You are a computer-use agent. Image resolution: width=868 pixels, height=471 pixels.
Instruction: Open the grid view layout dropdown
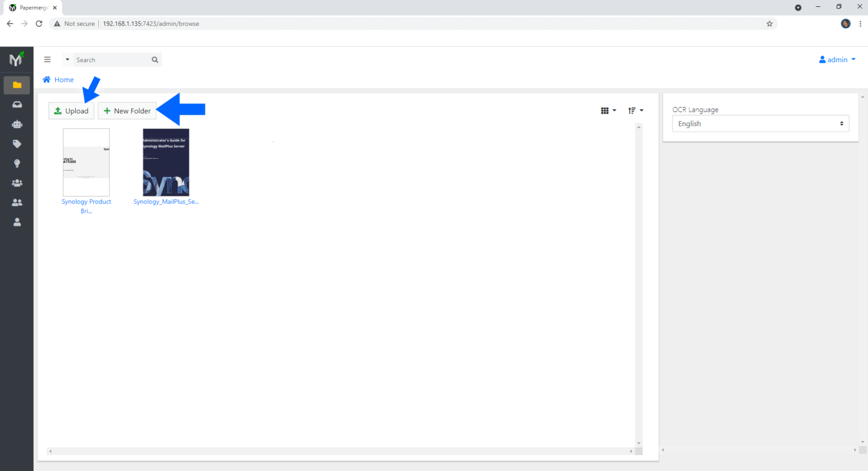(608, 110)
